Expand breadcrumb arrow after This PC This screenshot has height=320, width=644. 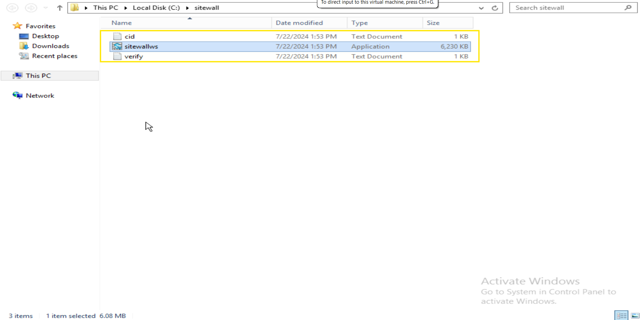[x=126, y=8]
